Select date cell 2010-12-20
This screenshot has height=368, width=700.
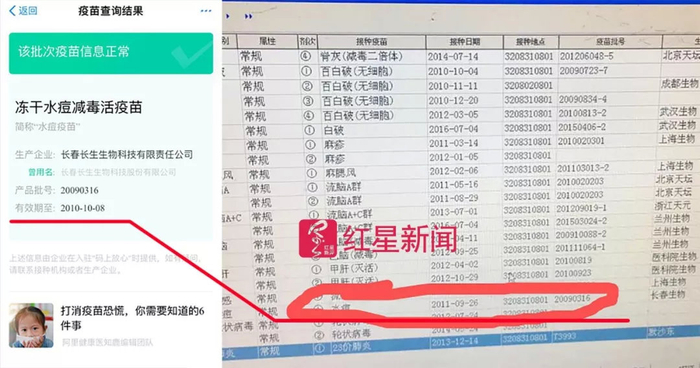tap(453, 100)
